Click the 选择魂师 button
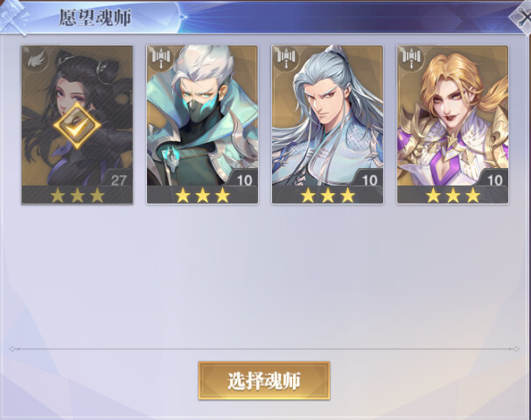Viewport: 531px width, 420px height. click(264, 381)
